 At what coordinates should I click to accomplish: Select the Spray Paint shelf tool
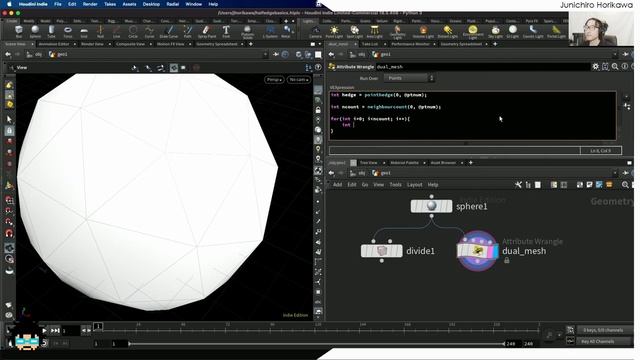207,31
